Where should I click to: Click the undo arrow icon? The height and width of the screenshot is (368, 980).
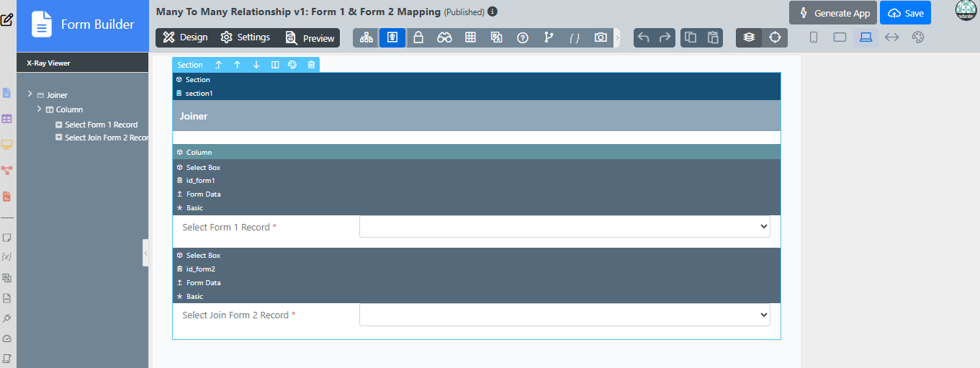tap(644, 37)
